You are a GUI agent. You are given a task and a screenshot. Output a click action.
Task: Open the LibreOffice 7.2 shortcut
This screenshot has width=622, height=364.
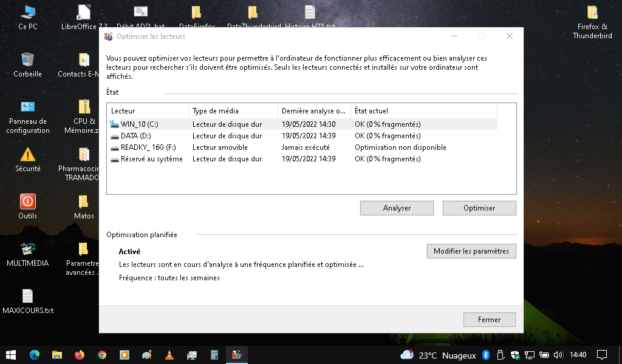(x=84, y=18)
